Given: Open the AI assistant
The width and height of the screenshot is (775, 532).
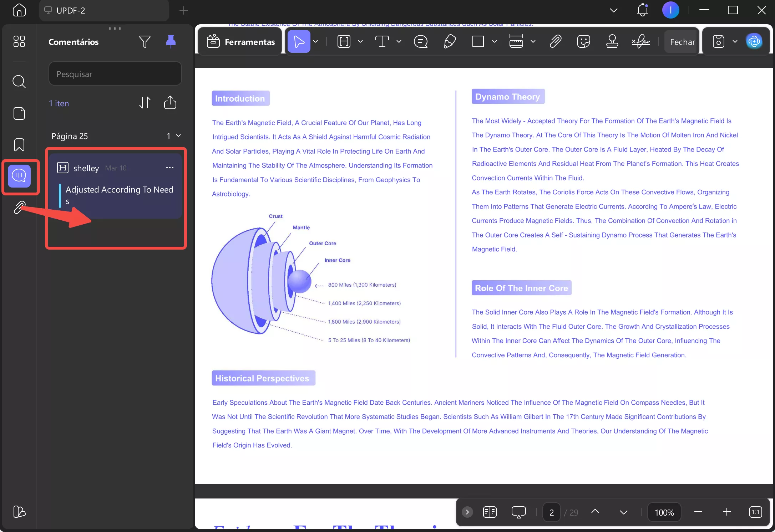Looking at the screenshot, I should pos(754,41).
